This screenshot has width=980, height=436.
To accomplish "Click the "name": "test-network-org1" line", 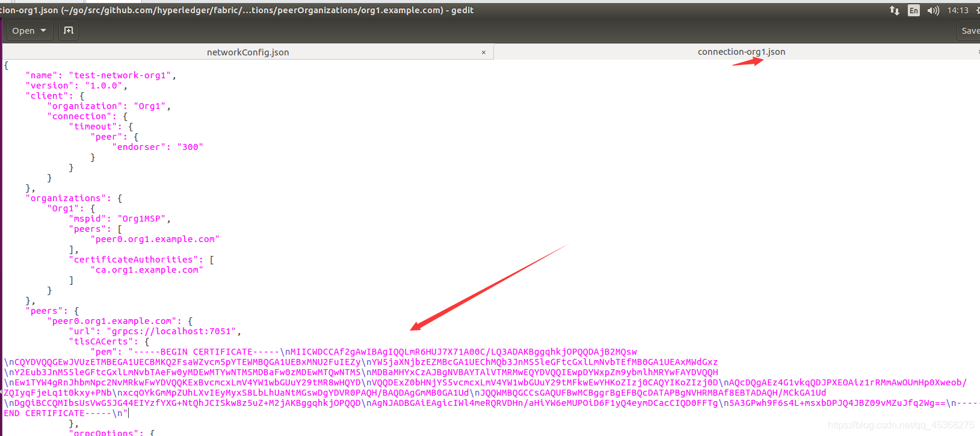I will coord(100,75).
